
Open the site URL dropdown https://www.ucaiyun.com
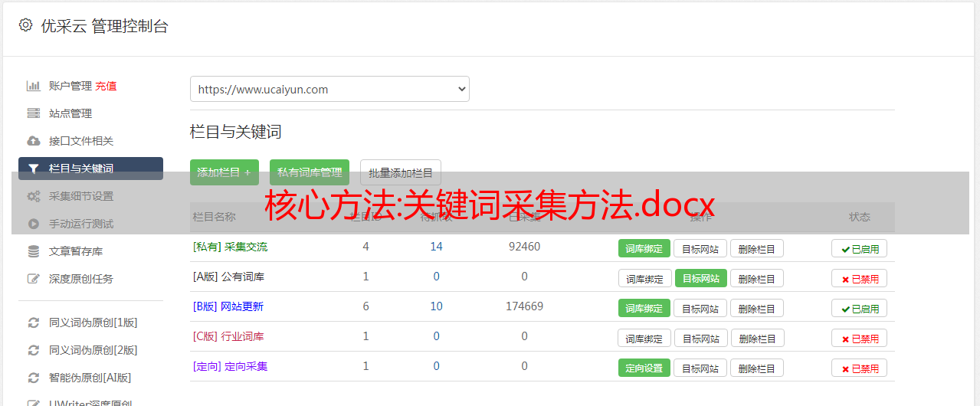[329, 89]
